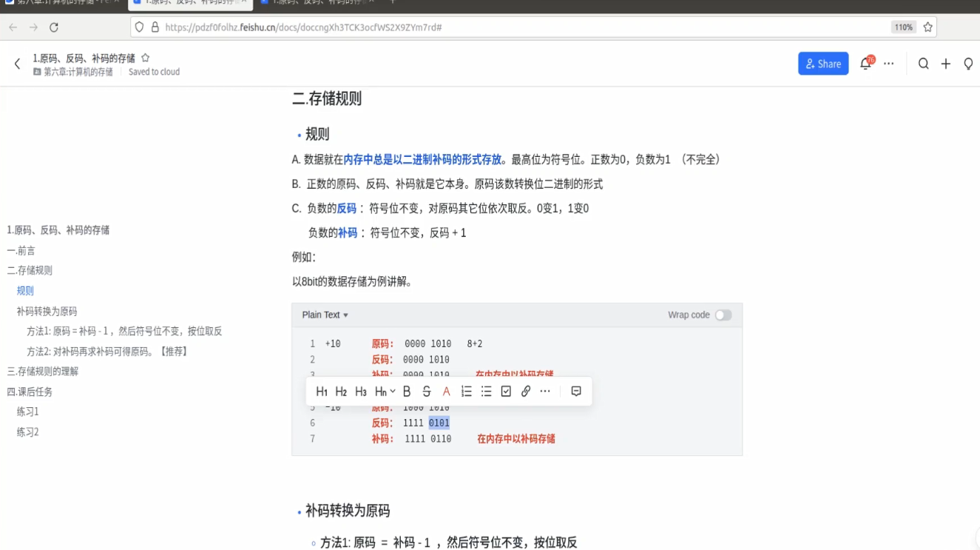Screen dimensions: 980x550
Task: Click the browser forward arrow
Action: click(x=33, y=27)
